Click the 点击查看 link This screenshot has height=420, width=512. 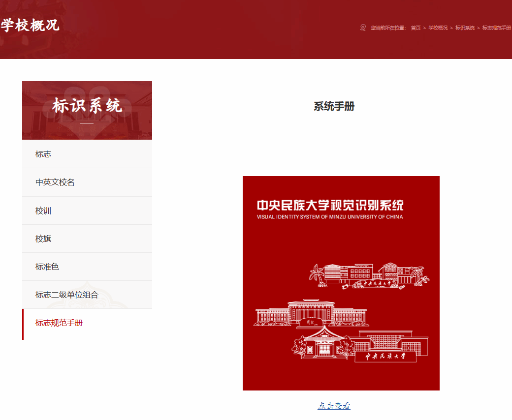[x=334, y=406]
